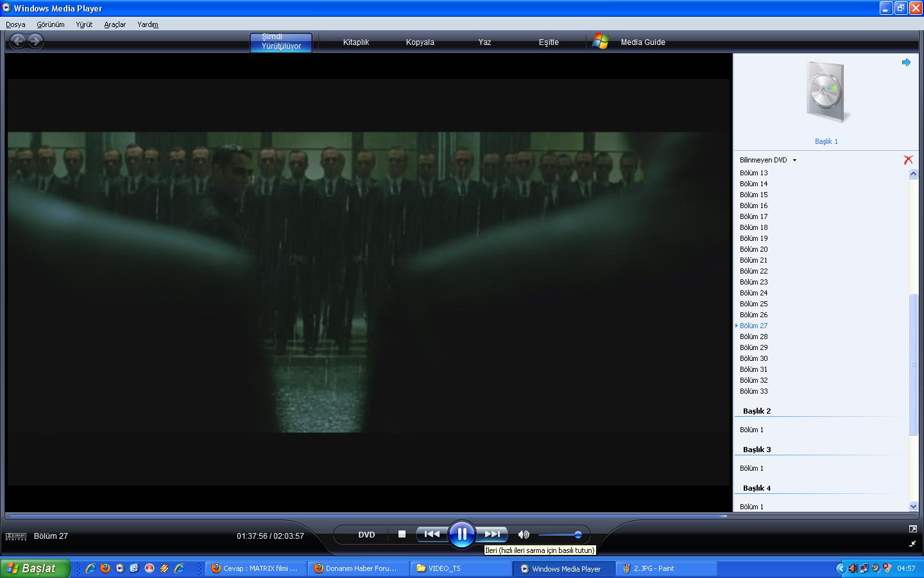Go back with the back arrow
Image resolution: width=924 pixels, height=578 pixels.
[18, 41]
